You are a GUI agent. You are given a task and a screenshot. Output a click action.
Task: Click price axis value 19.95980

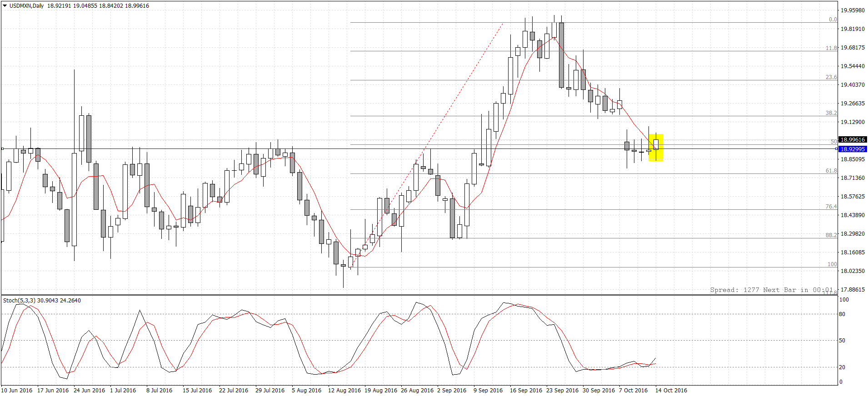[x=853, y=10]
